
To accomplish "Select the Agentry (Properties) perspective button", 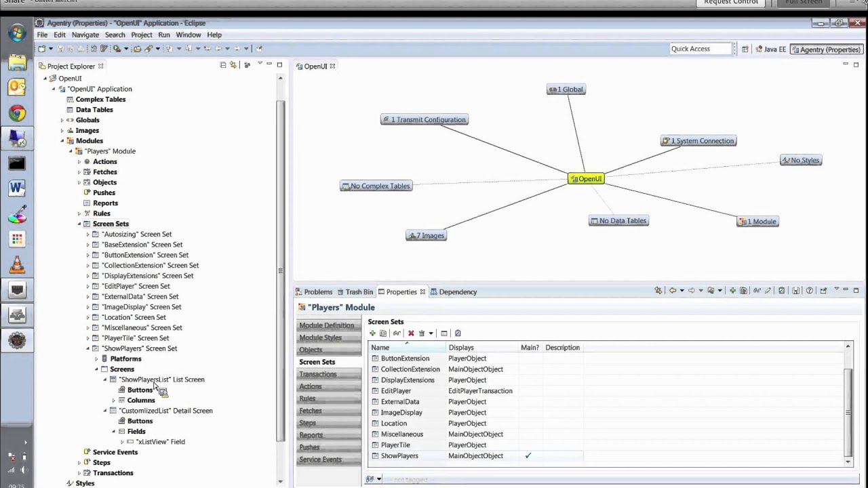I will click(826, 49).
